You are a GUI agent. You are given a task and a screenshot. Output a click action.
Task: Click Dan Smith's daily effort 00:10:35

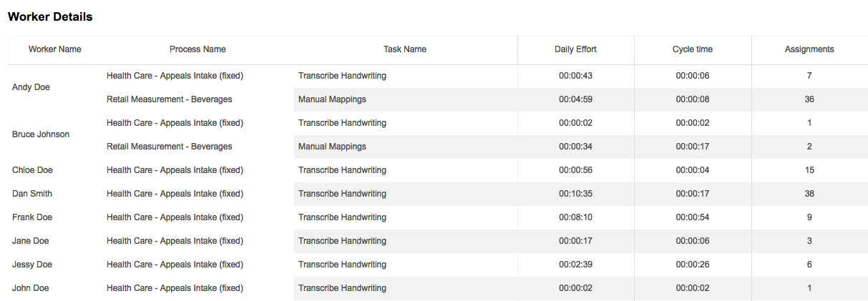click(575, 194)
